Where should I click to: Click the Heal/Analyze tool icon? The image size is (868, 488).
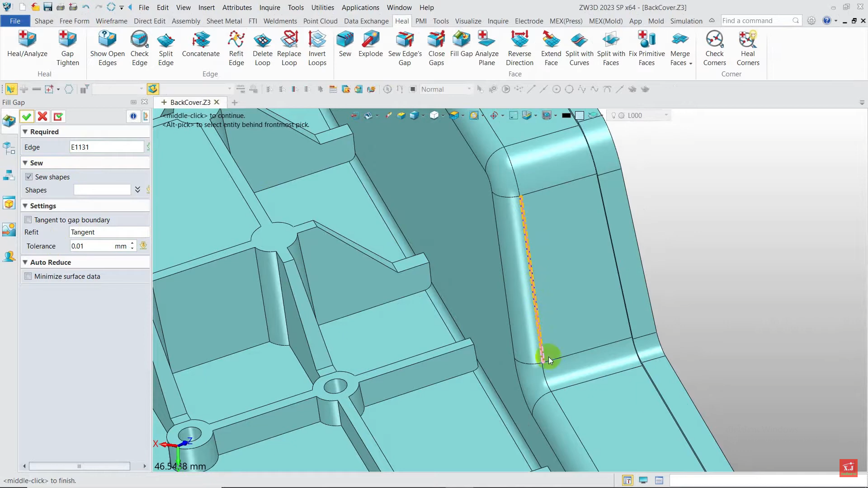[x=27, y=40]
